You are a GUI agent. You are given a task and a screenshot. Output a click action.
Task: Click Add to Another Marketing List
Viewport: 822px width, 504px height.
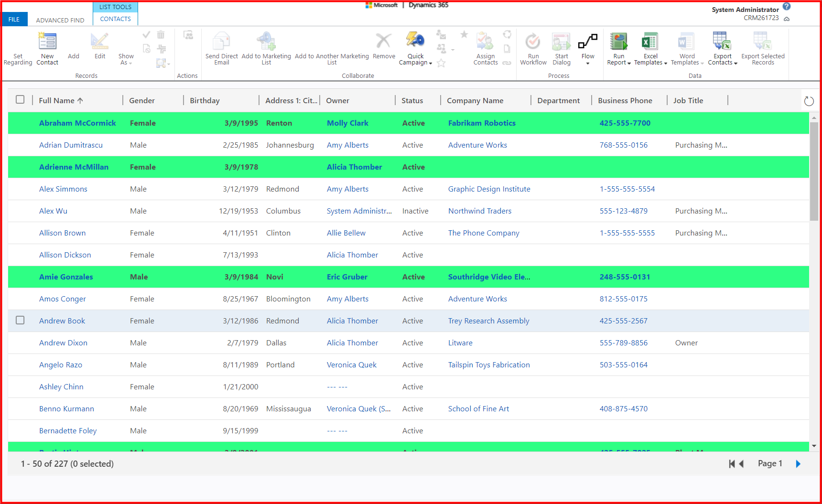332,59
